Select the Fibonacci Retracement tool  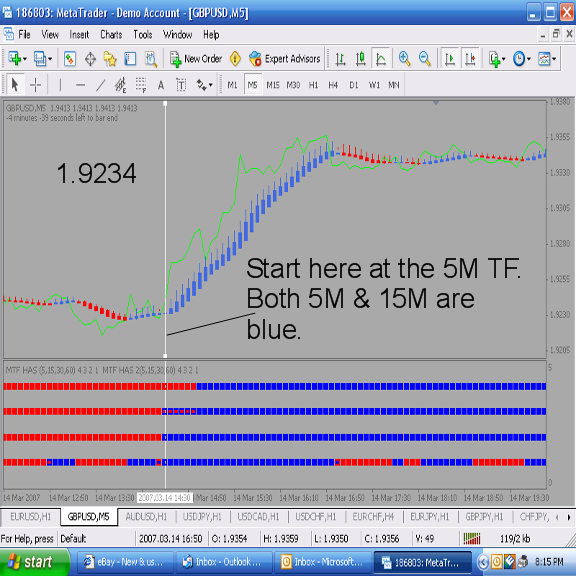coord(141,85)
